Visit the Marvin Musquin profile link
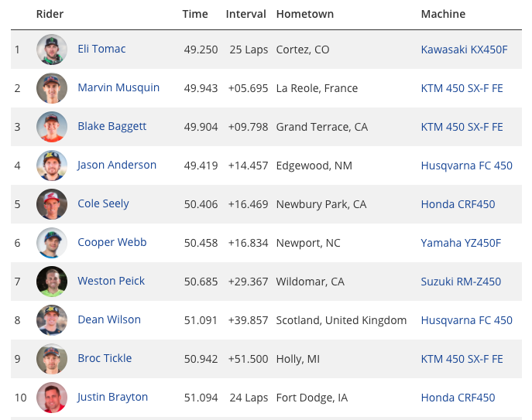 coord(118,87)
